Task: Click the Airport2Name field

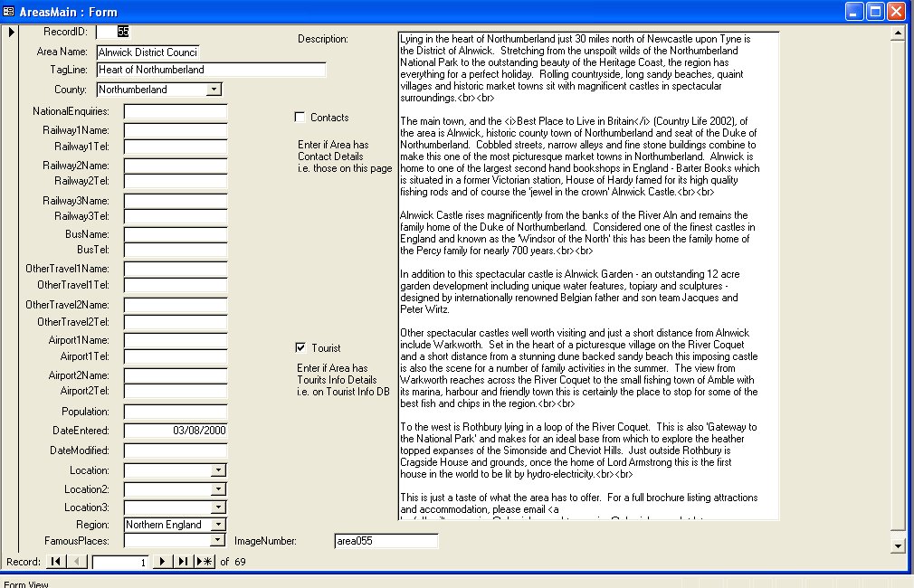Action: 176,375
